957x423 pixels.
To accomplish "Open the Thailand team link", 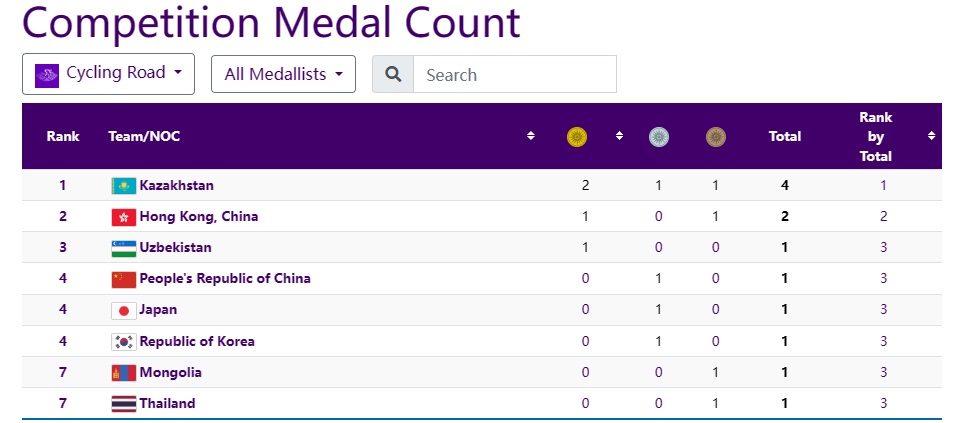I will click(167, 404).
